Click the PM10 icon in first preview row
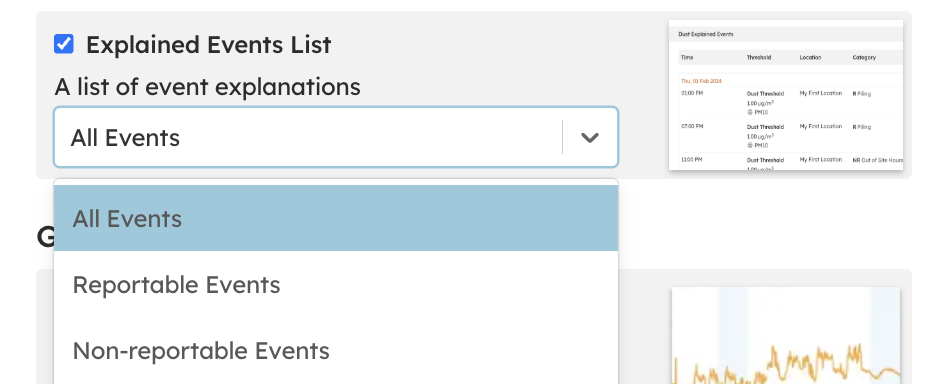Screen dimensions: 940x384 (x=749, y=112)
